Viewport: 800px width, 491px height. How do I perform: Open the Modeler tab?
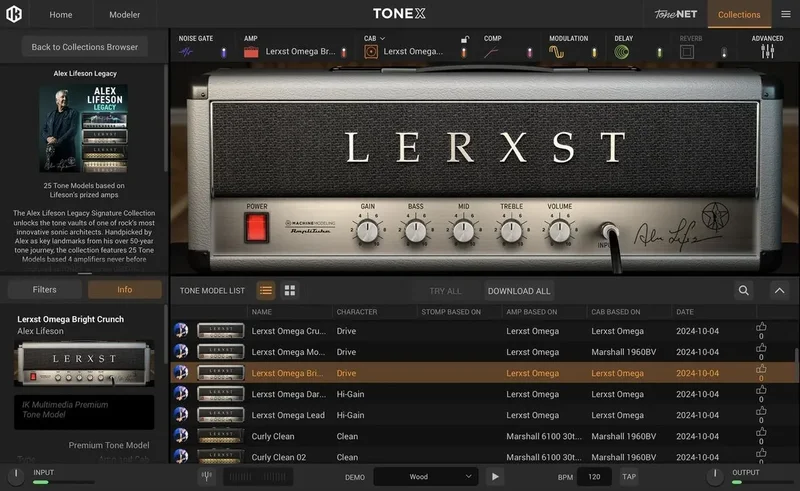pyautogui.click(x=124, y=14)
